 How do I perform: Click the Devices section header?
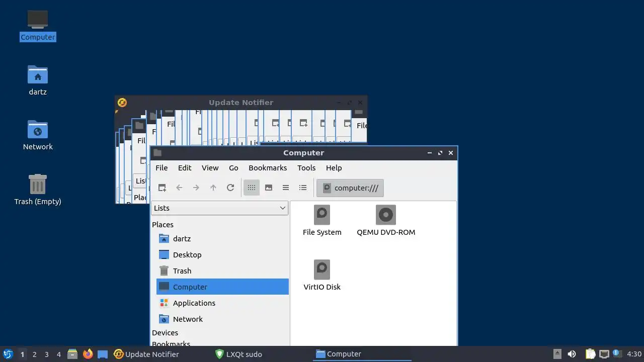(165, 333)
